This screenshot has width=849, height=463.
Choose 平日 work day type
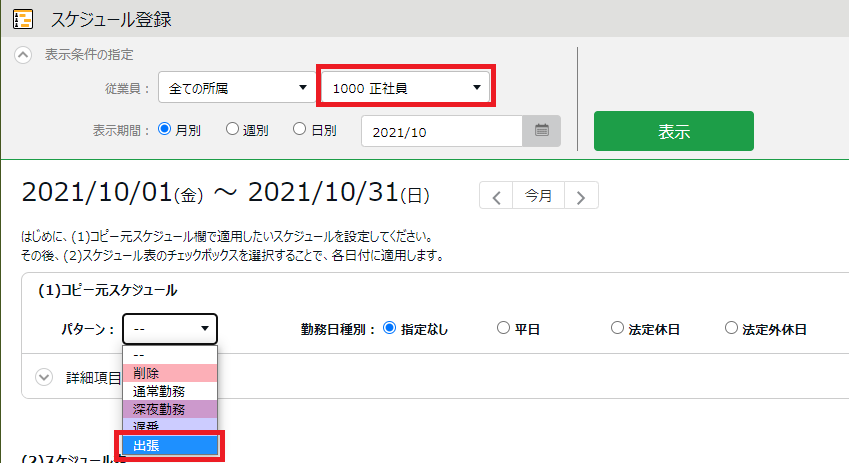coord(503,328)
